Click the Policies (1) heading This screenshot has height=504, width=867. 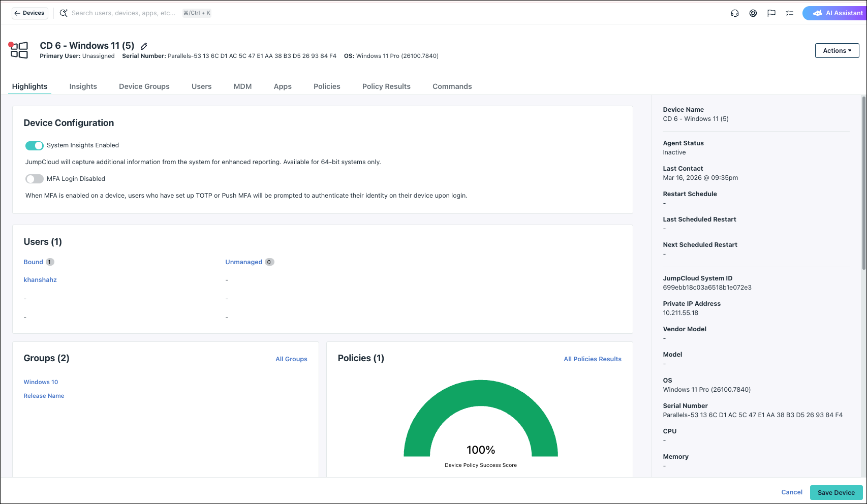[x=361, y=358]
